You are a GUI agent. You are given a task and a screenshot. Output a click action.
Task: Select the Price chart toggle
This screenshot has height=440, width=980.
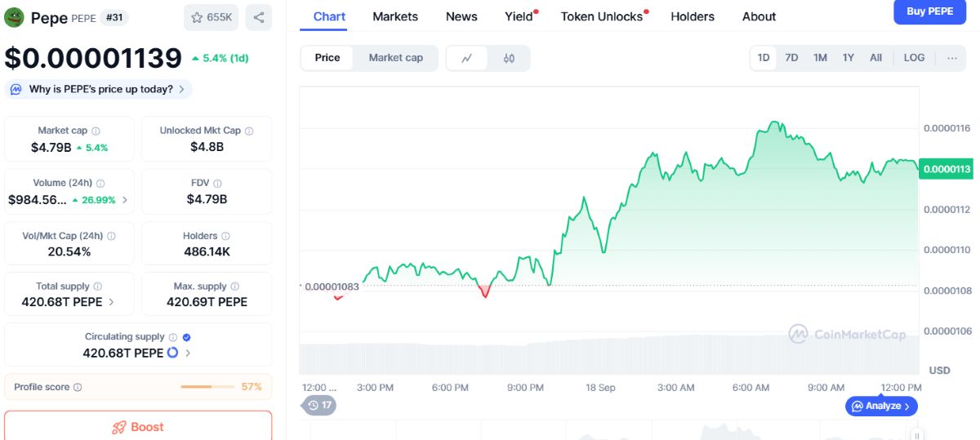point(327,58)
